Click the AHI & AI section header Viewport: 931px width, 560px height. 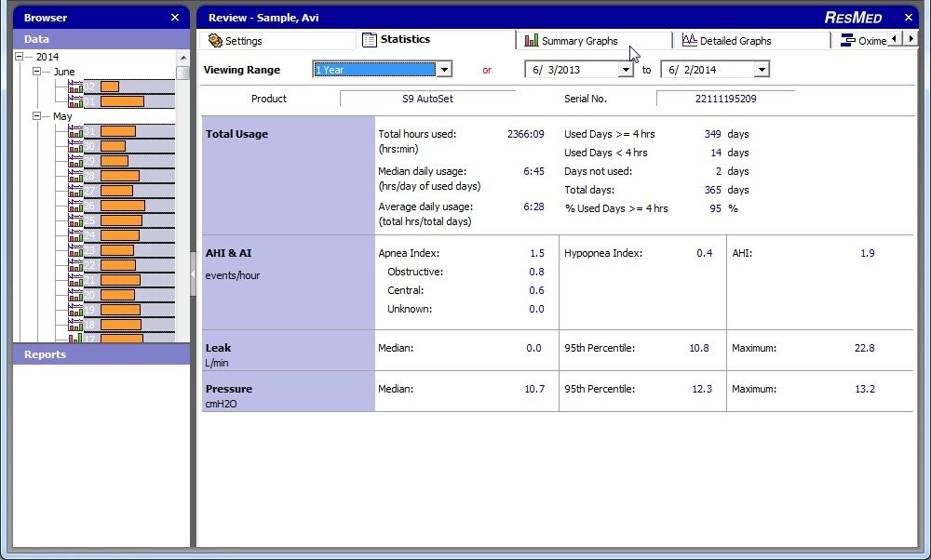click(x=229, y=253)
